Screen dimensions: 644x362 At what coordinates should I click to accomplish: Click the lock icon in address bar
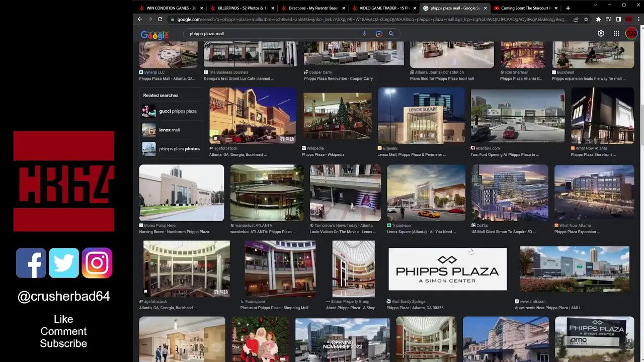[173, 19]
